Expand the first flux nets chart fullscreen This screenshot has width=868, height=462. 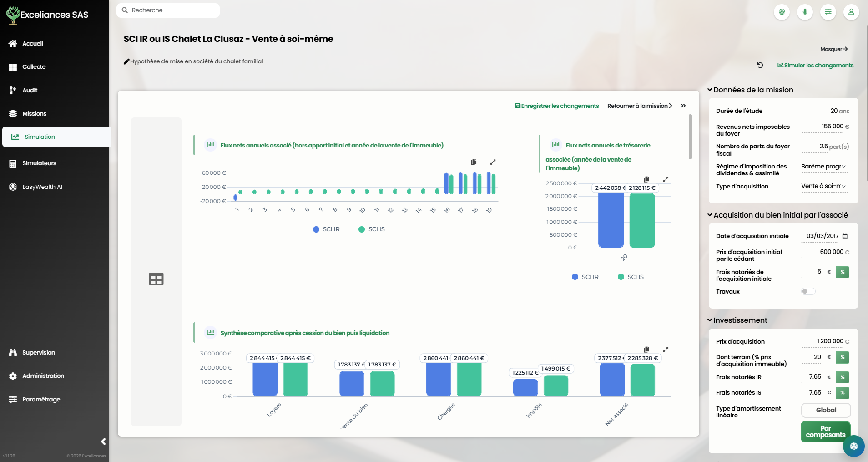tap(493, 162)
